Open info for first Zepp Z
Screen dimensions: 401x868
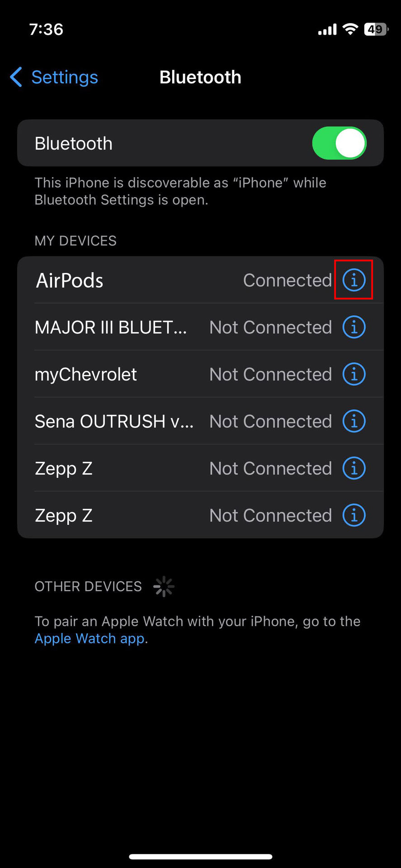[x=354, y=468]
